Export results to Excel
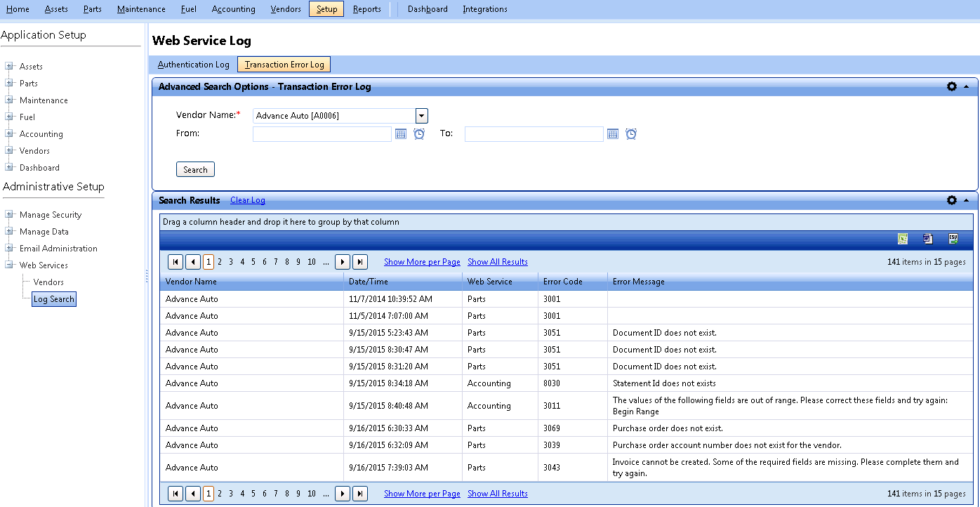 (x=903, y=239)
